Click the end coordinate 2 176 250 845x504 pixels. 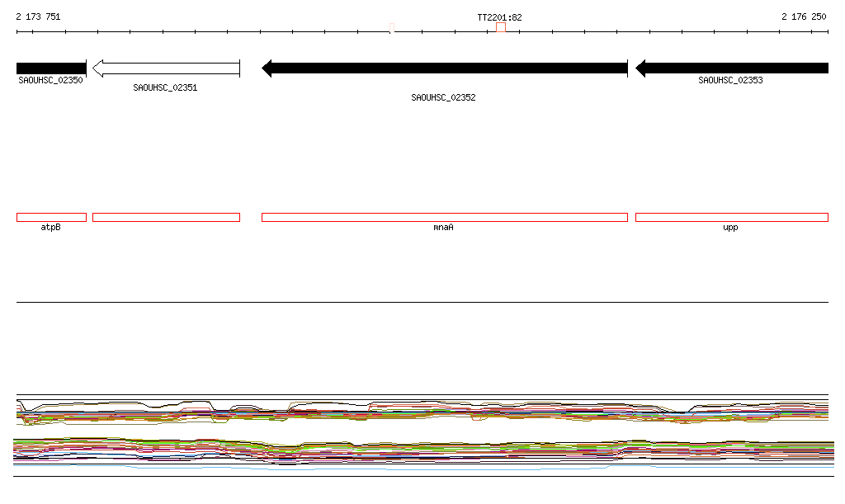pyautogui.click(x=804, y=16)
